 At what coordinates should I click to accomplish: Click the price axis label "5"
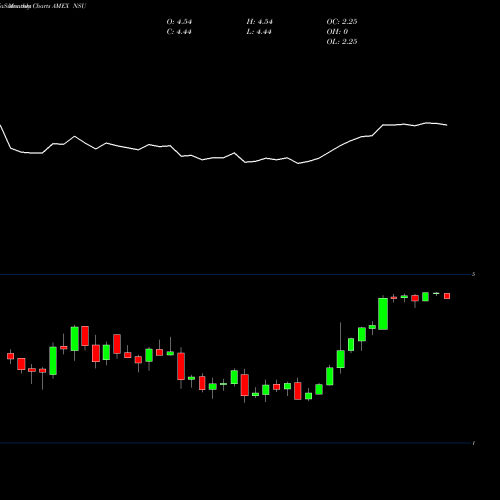(x=474, y=274)
